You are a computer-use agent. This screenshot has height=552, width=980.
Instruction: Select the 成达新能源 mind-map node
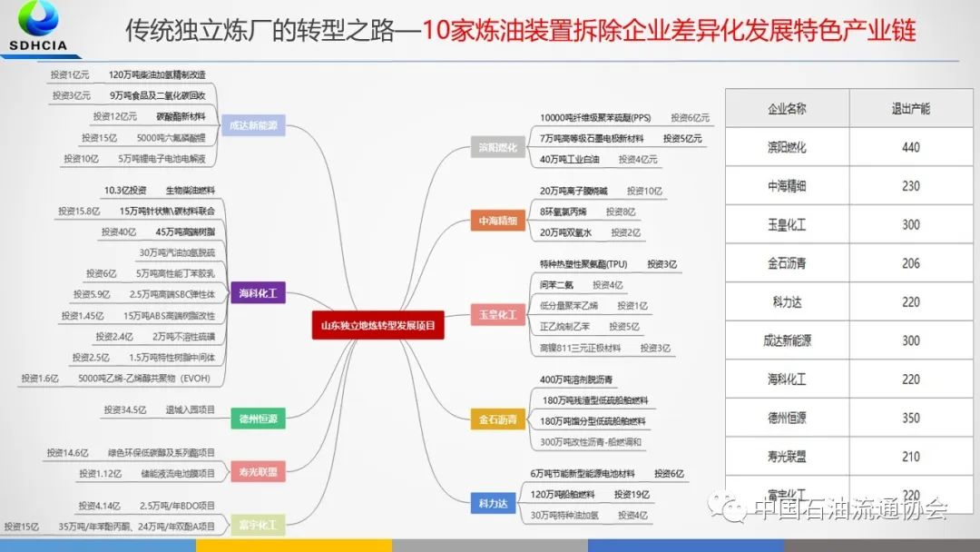(x=253, y=125)
